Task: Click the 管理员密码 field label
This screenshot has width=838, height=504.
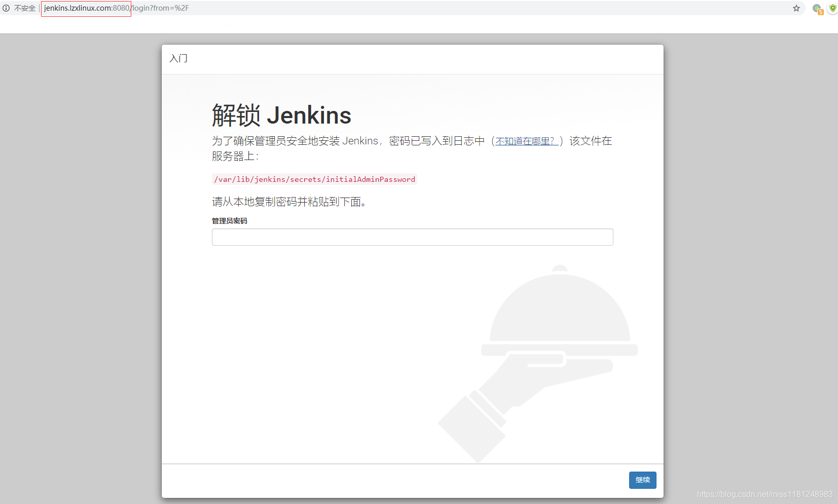Action: pyautogui.click(x=230, y=221)
